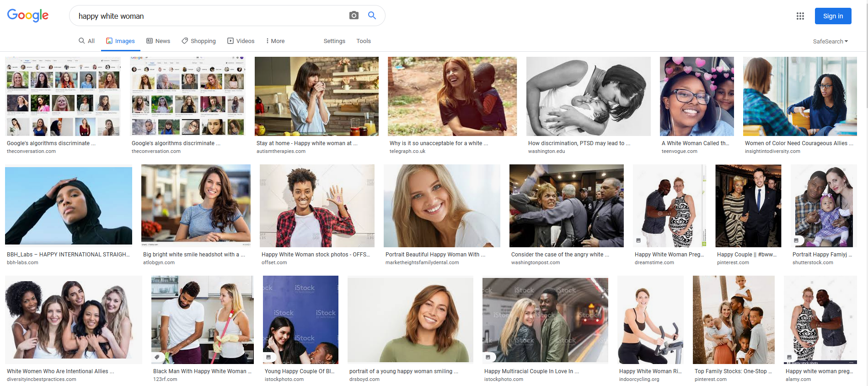Open the drsboyd.com portrait thumbnail
This screenshot has height=386, width=868.
(x=410, y=320)
